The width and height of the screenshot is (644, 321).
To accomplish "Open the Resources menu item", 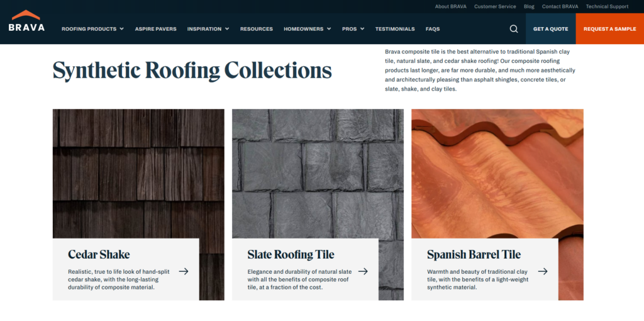I will 257,29.
